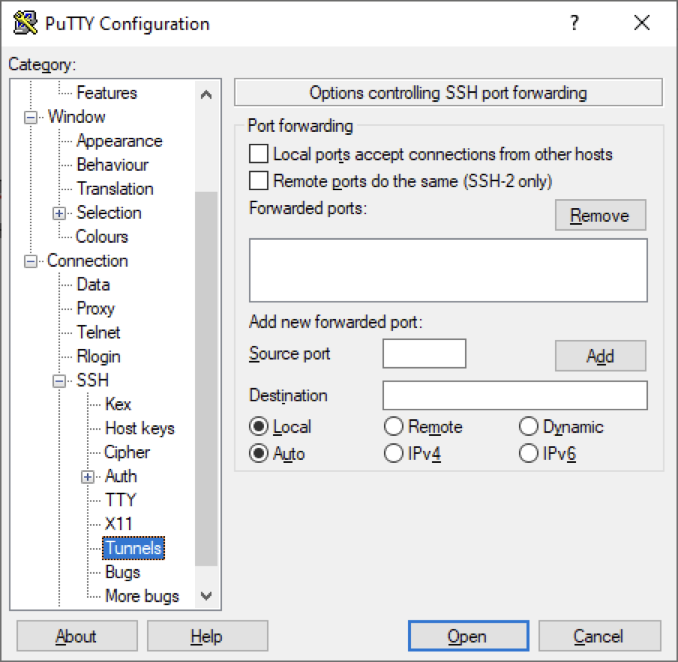Go to the Proxy settings category
The image size is (678, 662).
(96, 308)
